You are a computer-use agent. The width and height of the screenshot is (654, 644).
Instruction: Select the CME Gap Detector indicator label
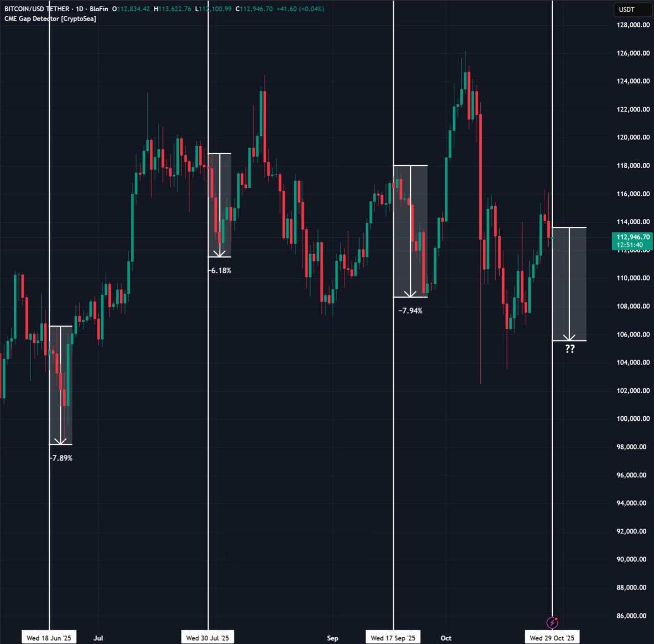click(x=50, y=18)
